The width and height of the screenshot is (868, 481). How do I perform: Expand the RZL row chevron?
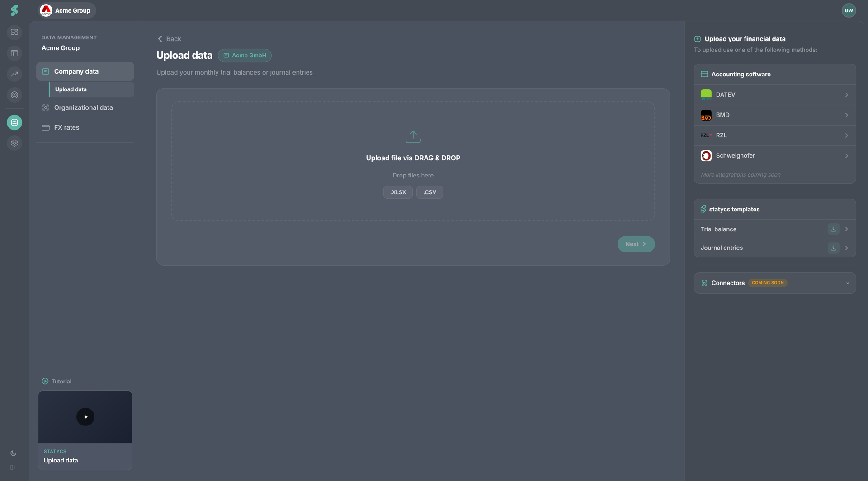coord(846,135)
